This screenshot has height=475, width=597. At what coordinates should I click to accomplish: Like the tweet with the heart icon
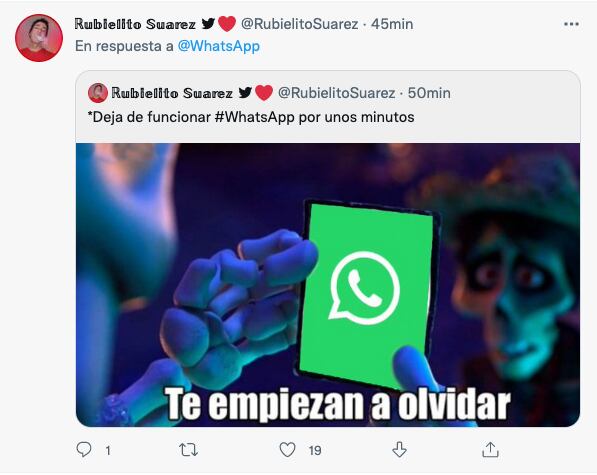tap(287, 450)
